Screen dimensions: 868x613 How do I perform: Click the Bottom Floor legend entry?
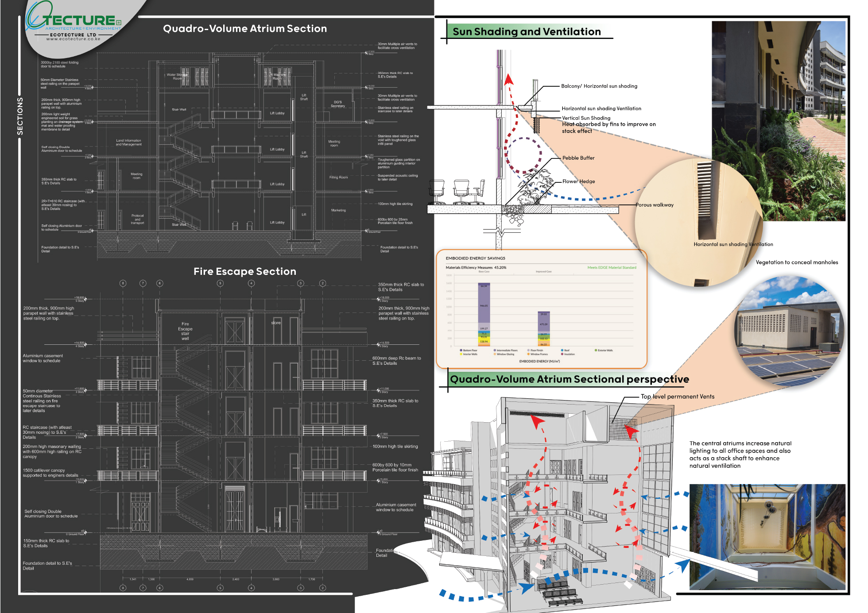pos(469,350)
